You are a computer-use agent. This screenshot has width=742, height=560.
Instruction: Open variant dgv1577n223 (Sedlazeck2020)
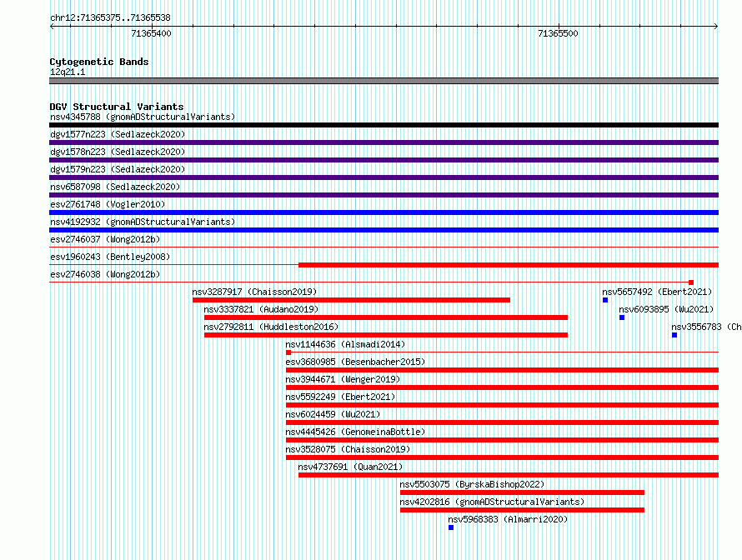tap(118, 134)
